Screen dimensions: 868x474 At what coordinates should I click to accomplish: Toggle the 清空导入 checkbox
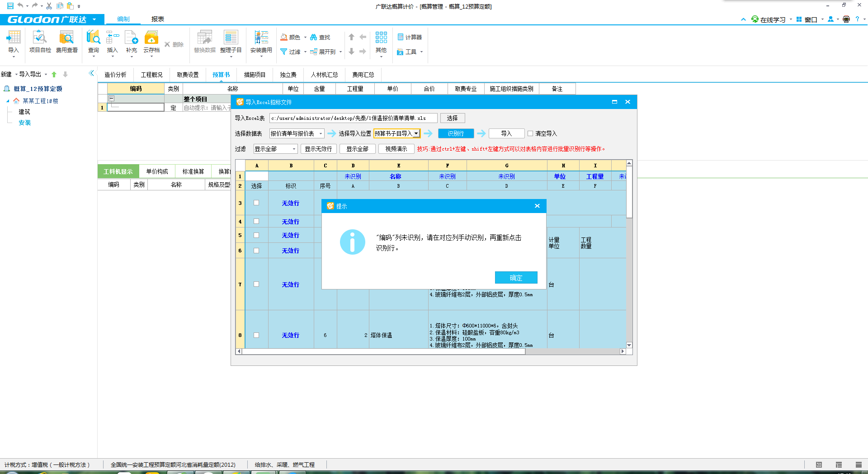point(530,133)
